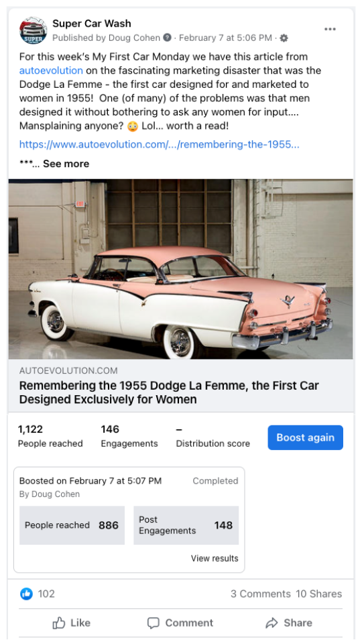Click the blue thumbs-up reaction icon
Image resolution: width=362 pixels, height=644 pixels.
(26, 594)
